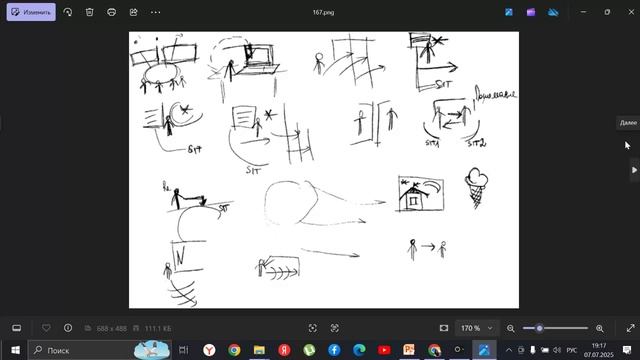Zoom out with the minus magnifier

pos(511,328)
